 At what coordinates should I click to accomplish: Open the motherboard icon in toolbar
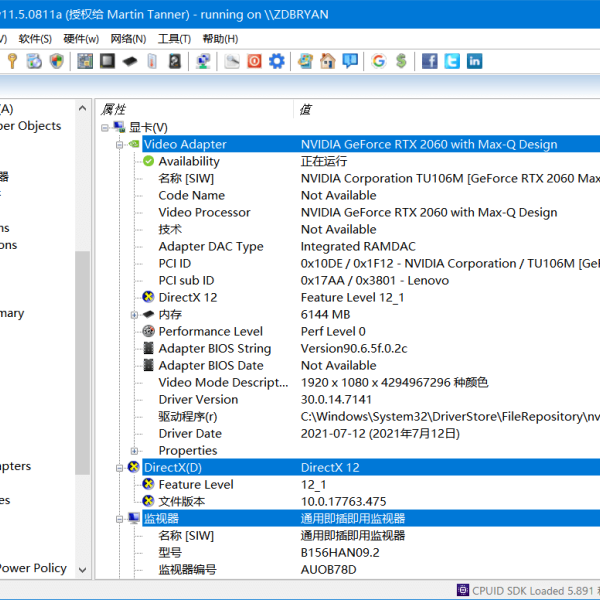click(x=85, y=61)
